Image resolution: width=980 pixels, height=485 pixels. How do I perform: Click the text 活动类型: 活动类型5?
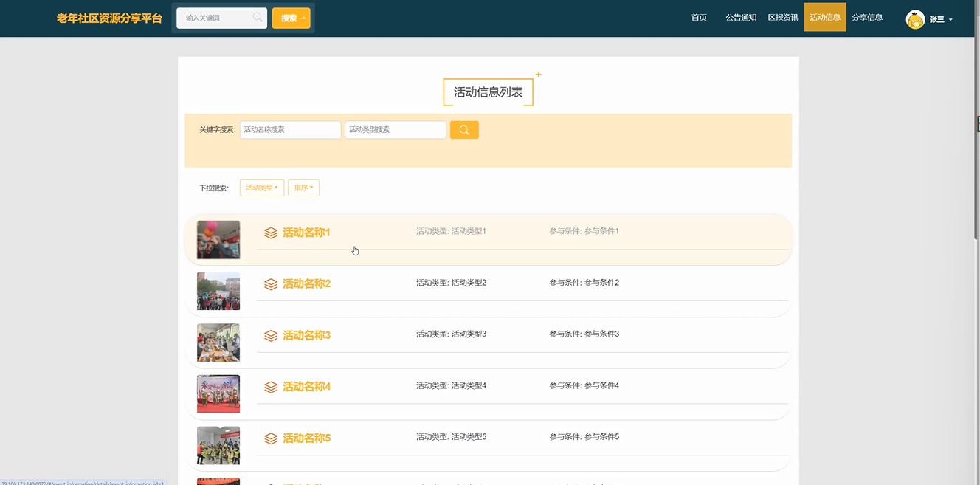point(451,437)
